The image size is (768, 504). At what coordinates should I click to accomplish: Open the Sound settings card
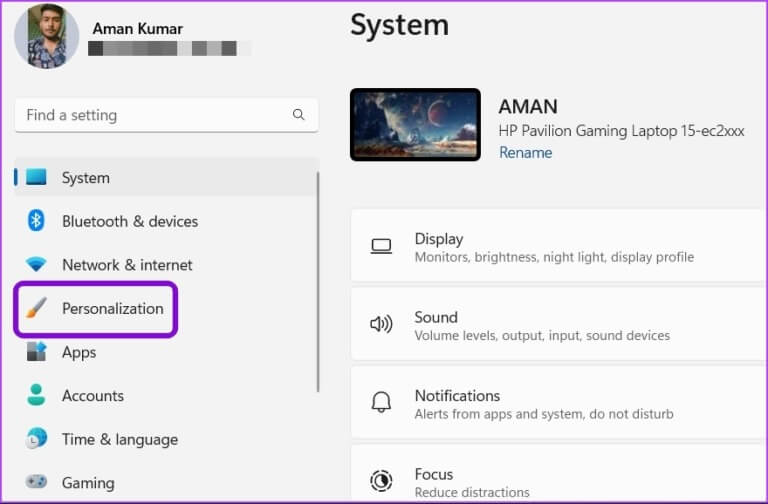[559, 324]
